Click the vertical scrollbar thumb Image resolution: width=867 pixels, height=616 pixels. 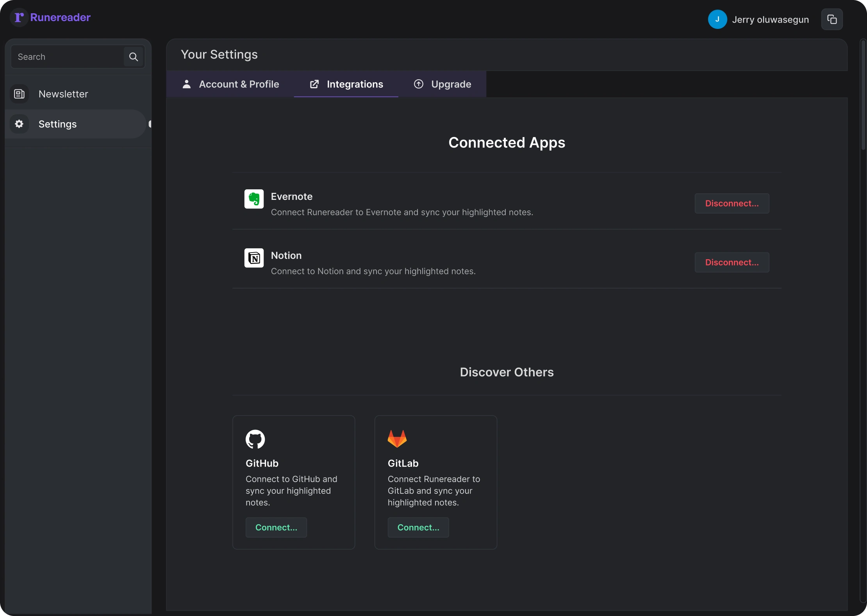tap(863, 95)
